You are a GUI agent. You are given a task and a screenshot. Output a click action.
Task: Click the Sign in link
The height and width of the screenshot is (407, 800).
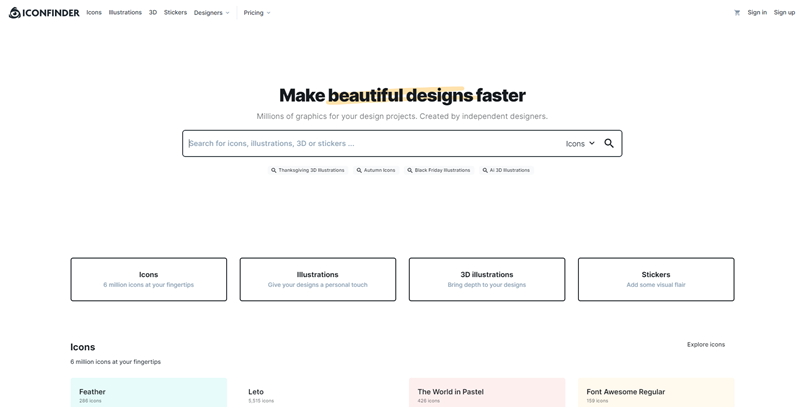(757, 12)
